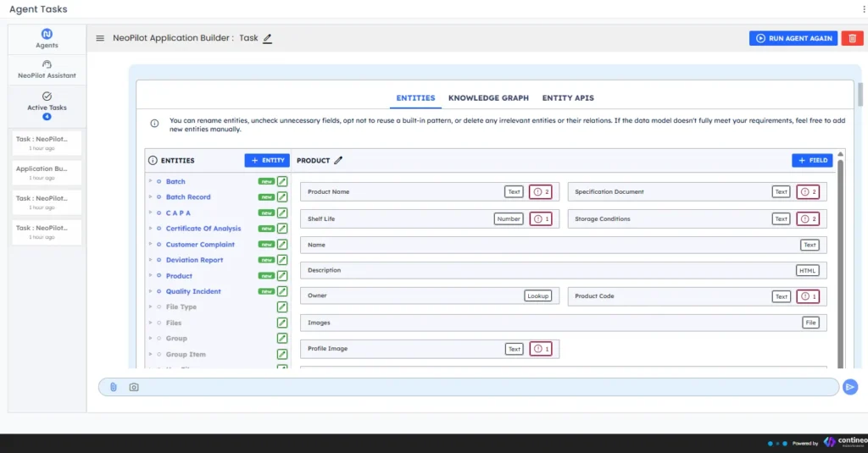The width and height of the screenshot is (868, 453).
Task: Edit the File Type entity
Action: click(282, 307)
